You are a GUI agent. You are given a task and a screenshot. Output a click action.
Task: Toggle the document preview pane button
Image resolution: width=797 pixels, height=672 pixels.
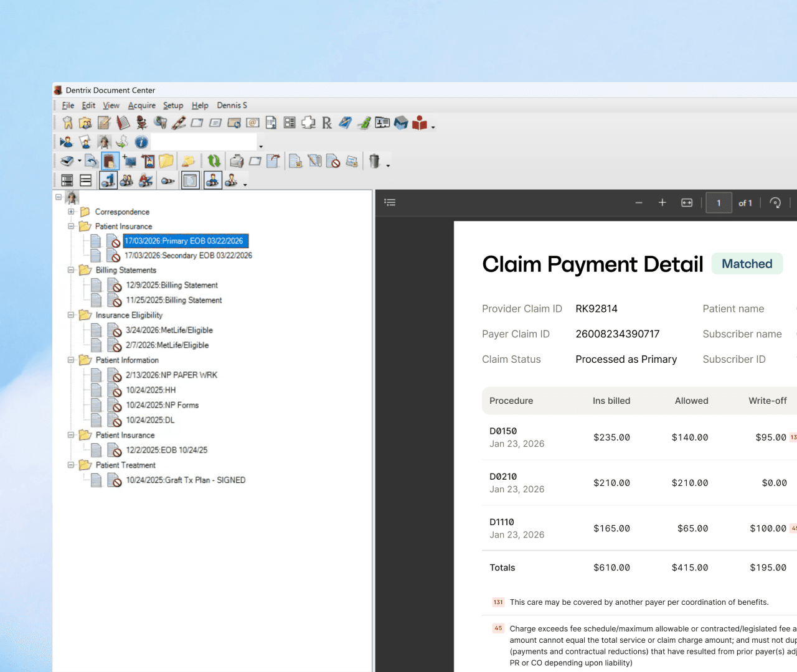pos(191,180)
